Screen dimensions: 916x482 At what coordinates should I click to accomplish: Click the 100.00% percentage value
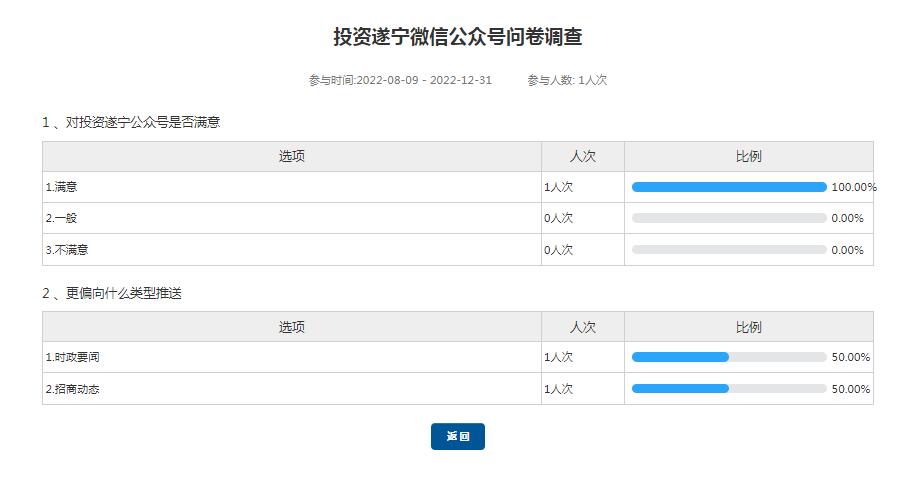pos(853,187)
